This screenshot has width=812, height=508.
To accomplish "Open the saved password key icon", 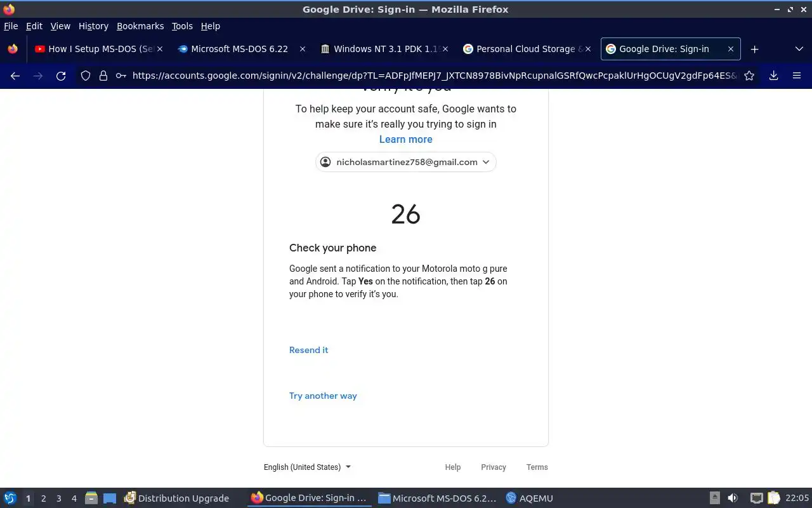I will click(x=121, y=76).
